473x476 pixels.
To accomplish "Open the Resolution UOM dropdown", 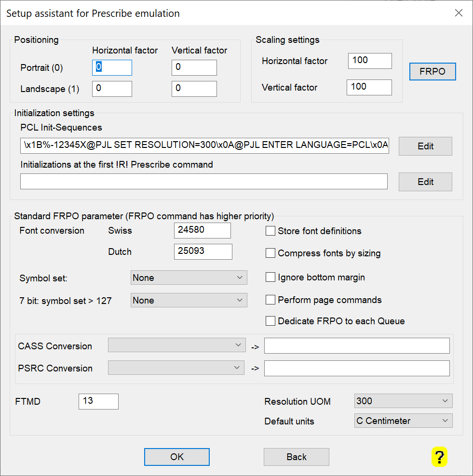I will click(x=403, y=401).
